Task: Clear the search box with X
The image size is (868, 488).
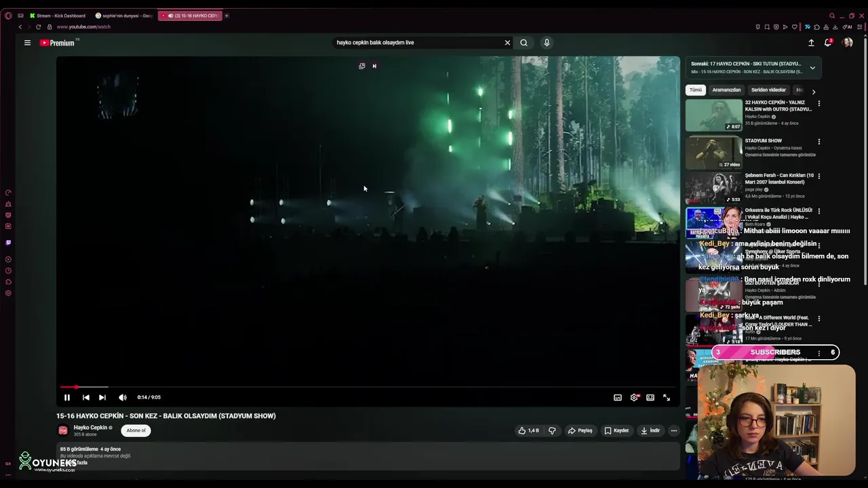Action: tap(507, 43)
